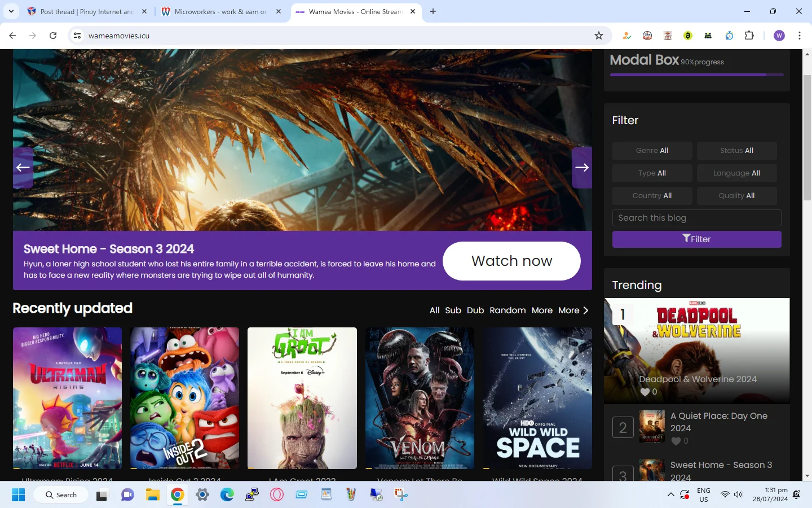
Task: Open the Chrome three-dot menu
Action: tap(800, 36)
